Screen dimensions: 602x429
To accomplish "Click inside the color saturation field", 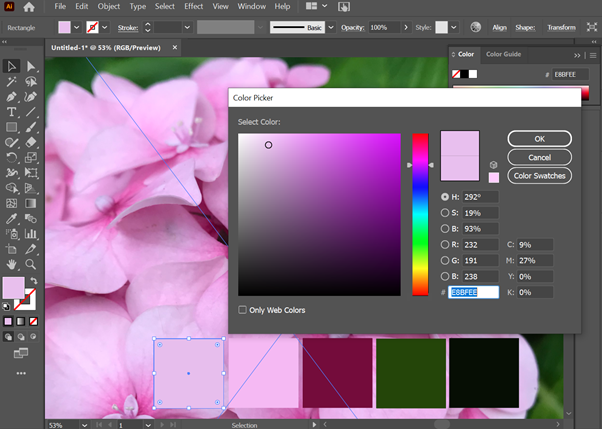I will point(319,214).
